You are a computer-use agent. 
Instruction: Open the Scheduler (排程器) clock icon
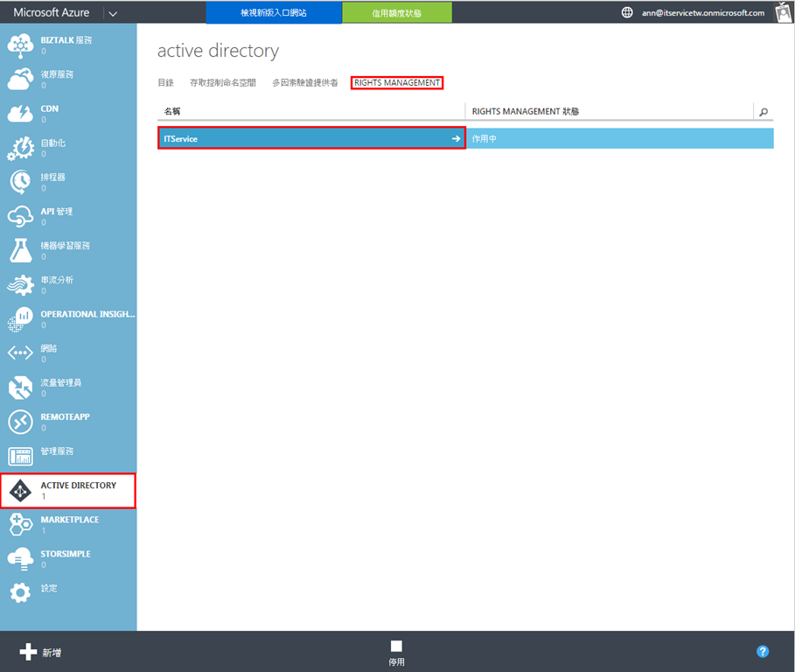(x=20, y=183)
